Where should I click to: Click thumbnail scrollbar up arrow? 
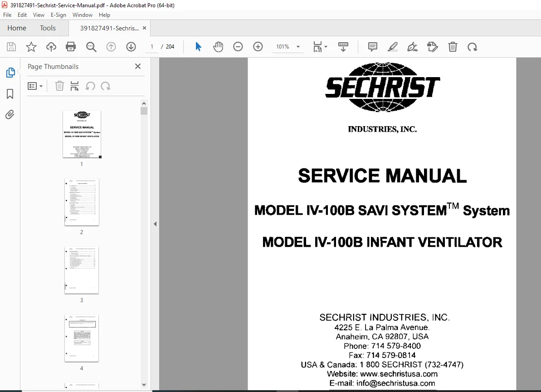144,103
